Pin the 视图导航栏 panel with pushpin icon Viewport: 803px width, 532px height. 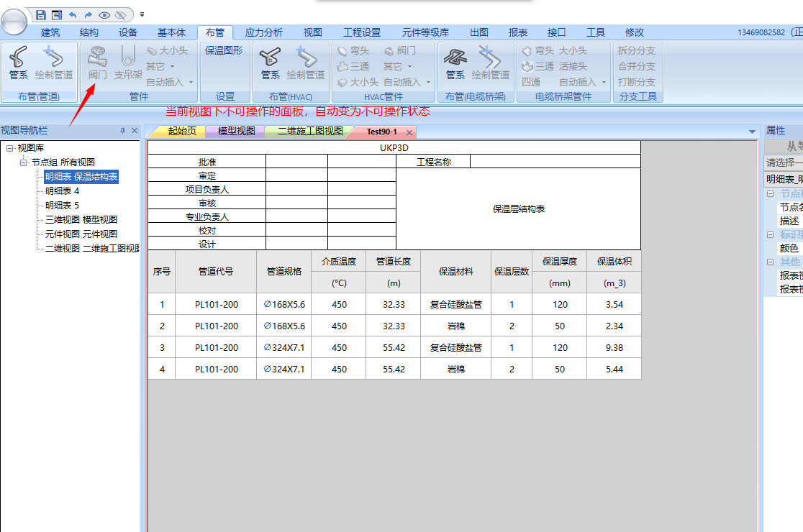coord(122,131)
